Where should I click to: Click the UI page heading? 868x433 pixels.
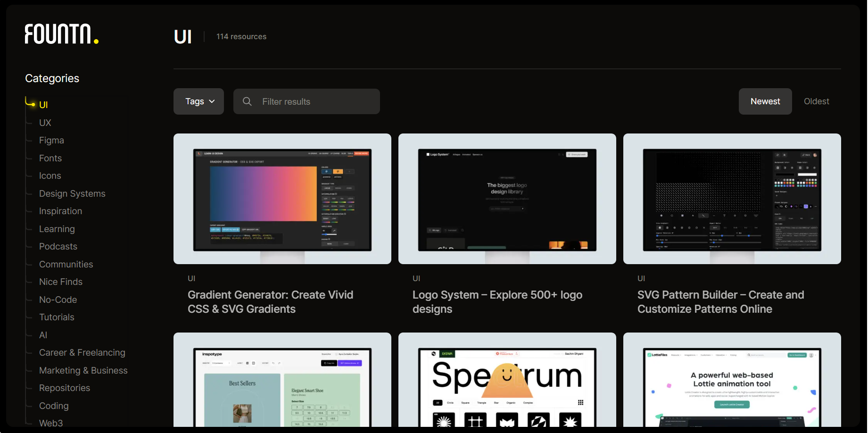pos(182,36)
